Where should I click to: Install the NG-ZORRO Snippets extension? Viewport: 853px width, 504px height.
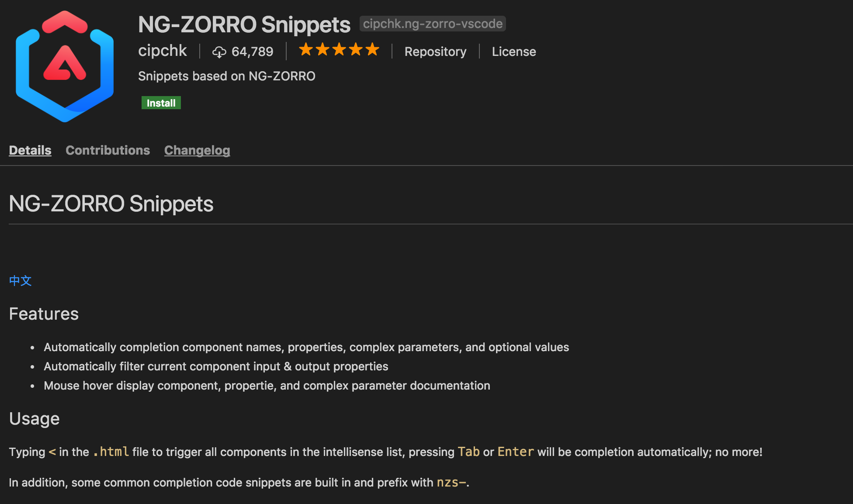(161, 103)
